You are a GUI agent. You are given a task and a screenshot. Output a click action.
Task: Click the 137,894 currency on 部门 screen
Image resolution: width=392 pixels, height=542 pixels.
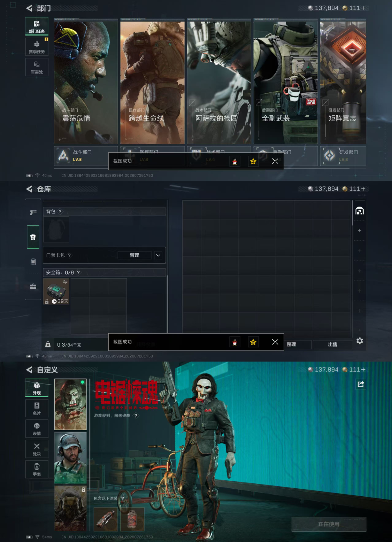[323, 8]
